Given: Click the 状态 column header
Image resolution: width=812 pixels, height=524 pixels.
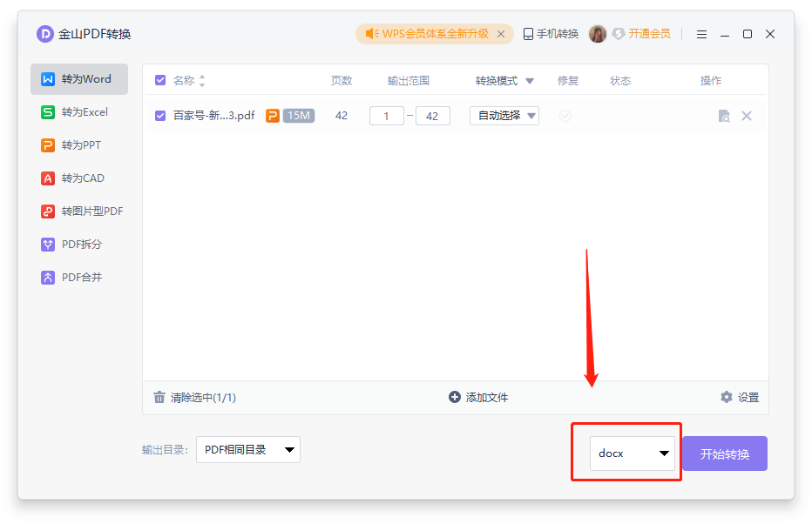Looking at the screenshot, I should (619, 81).
